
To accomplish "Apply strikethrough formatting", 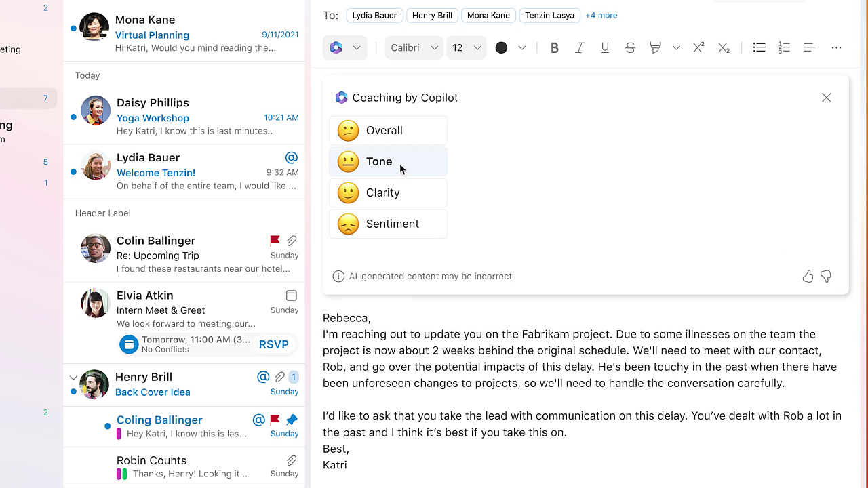I will [630, 47].
